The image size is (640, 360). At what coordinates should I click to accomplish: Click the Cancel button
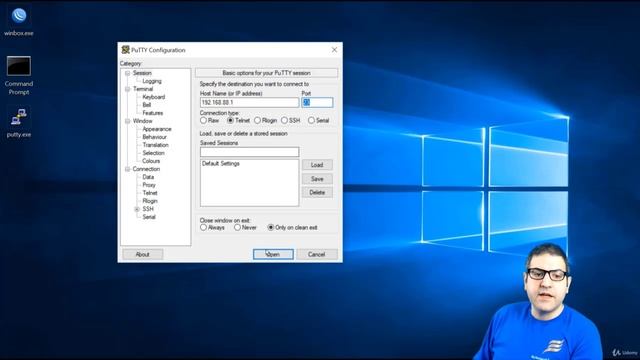(316, 254)
